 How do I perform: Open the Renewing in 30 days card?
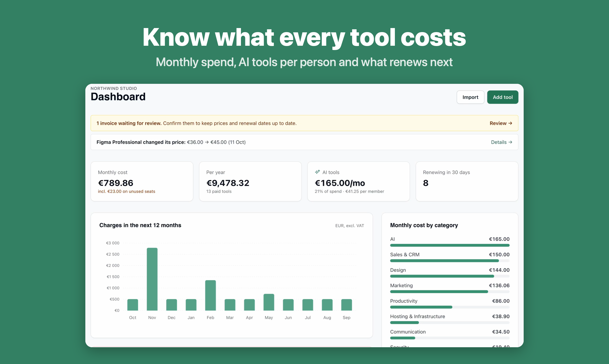click(x=467, y=181)
